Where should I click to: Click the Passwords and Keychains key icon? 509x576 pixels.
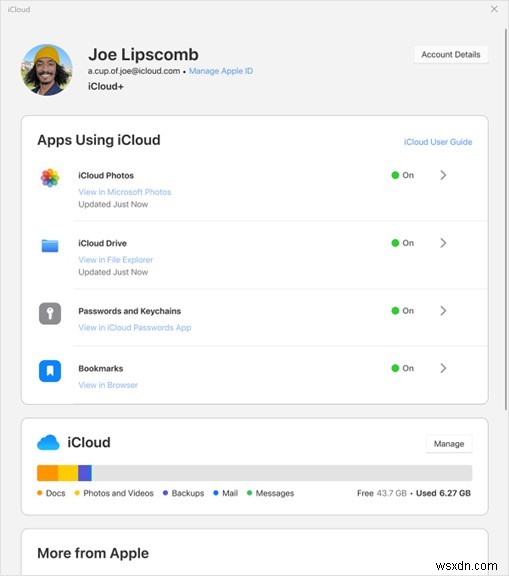tap(50, 313)
